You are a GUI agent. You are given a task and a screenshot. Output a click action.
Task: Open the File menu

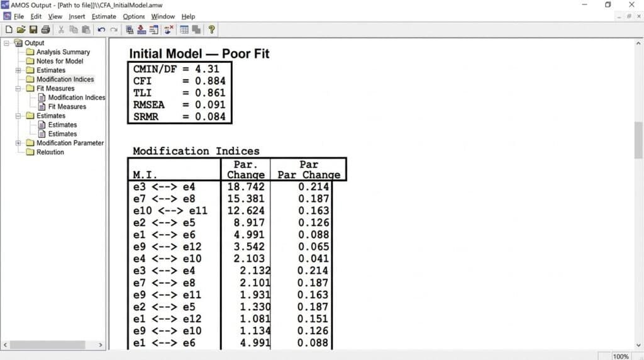click(19, 16)
